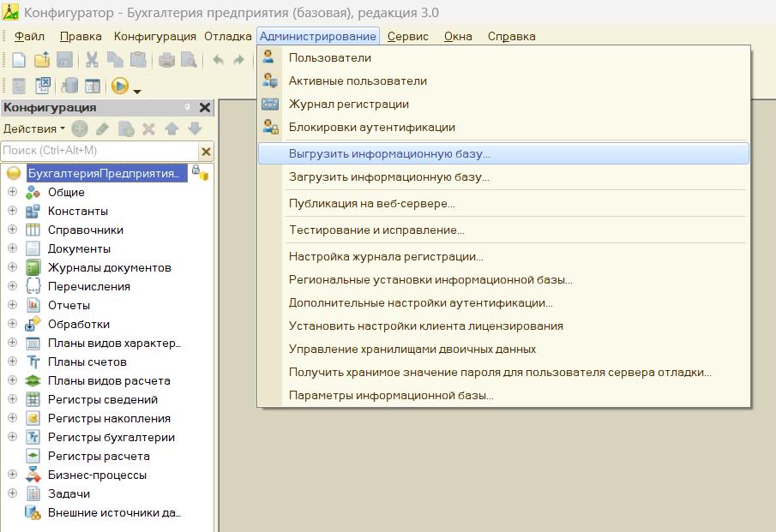Screen dimensions: 776x532
Task: Click the copy-object icon in actions bar
Action: click(126, 129)
